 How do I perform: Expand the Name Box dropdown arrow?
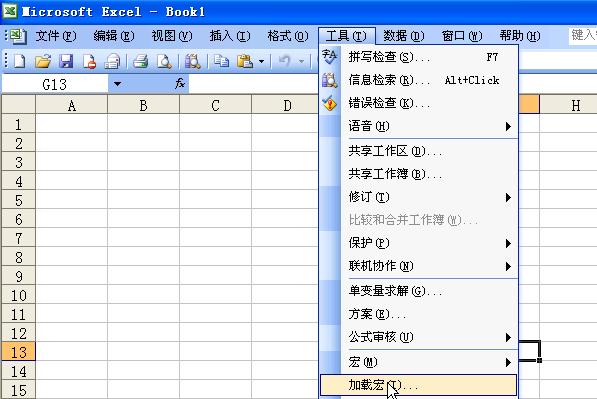117,84
